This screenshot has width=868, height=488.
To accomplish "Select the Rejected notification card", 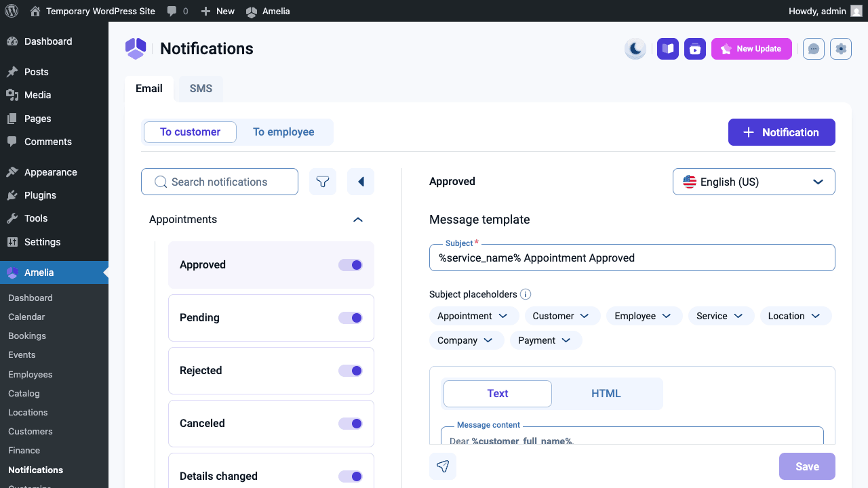I will click(271, 371).
